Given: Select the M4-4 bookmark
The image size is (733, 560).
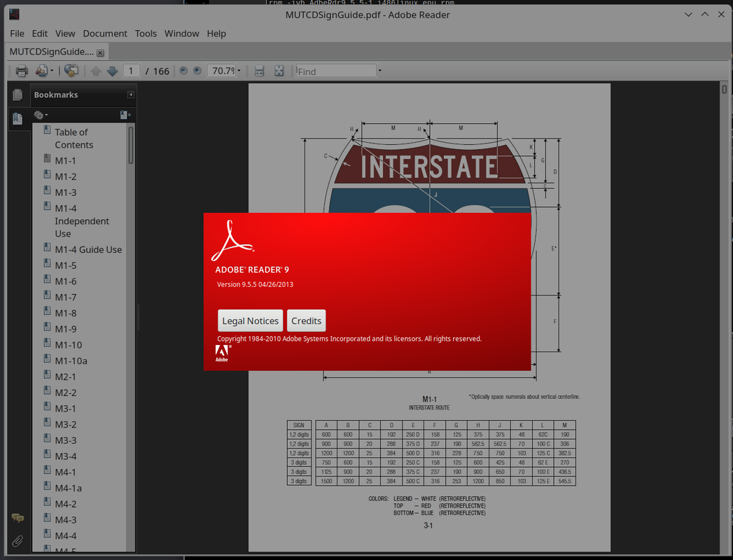Looking at the screenshot, I should pyautogui.click(x=65, y=535).
